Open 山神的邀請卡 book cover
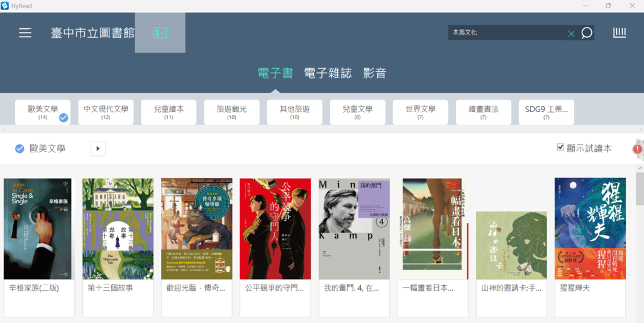The image size is (644, 323). tap(511, 246)
